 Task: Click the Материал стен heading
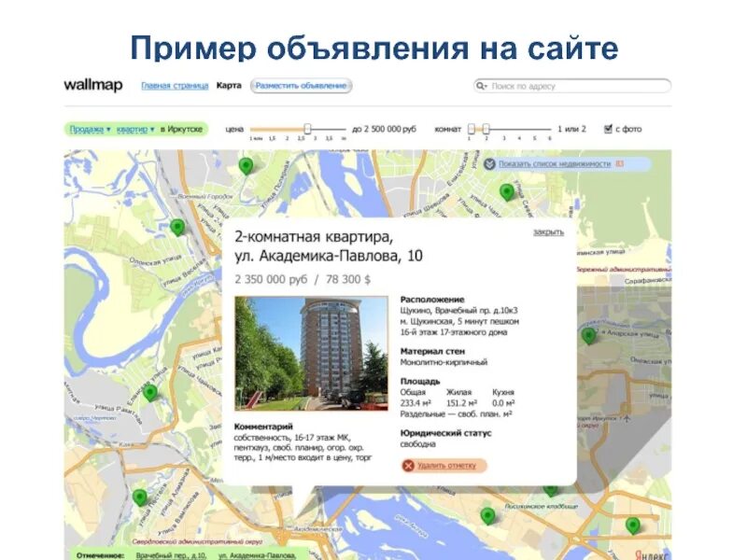[x=432, y=352]
